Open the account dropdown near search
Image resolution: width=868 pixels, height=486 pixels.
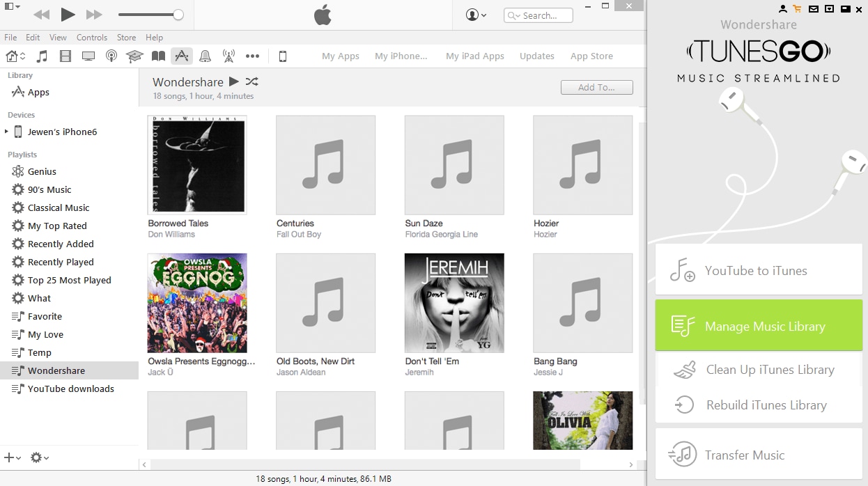tap(476, 15)
